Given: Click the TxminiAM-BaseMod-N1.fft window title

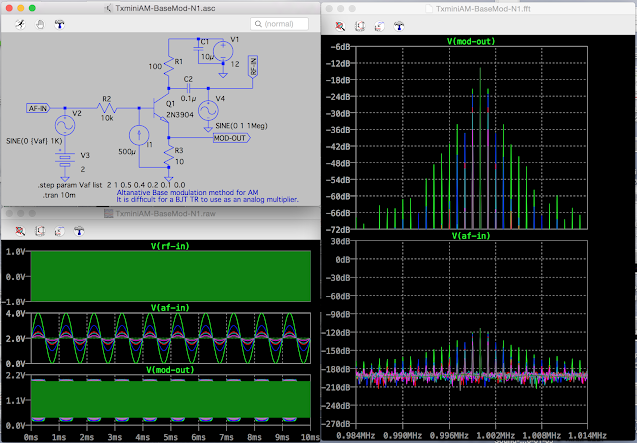Looking at the screenshot, I should (483, 9).
